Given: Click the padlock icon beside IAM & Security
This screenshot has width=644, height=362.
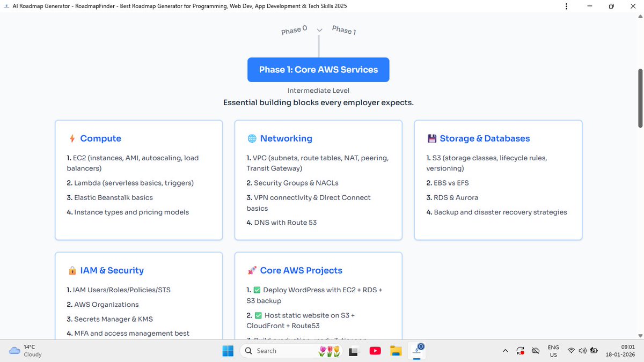Looking at the screenshot, I should pyautogui.click(x=72, y=271).
